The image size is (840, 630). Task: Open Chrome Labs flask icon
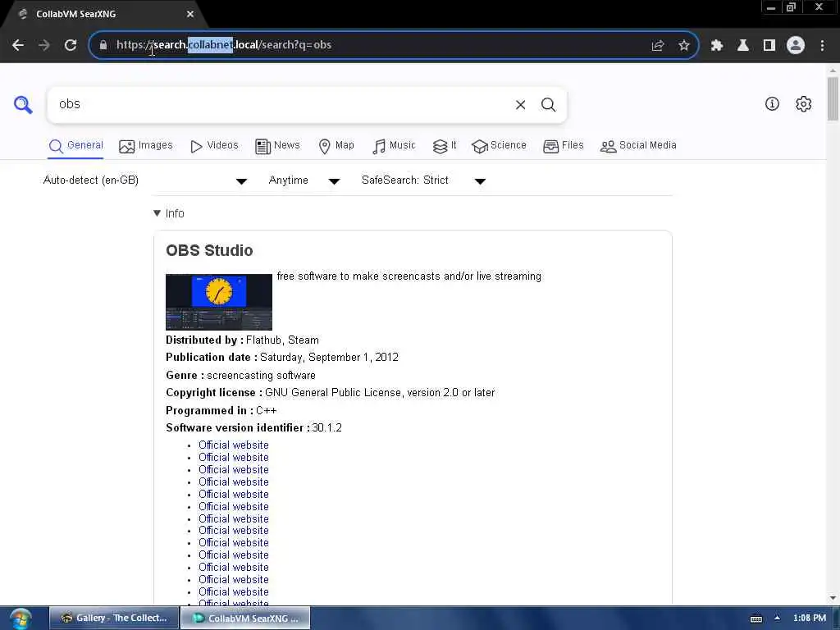(x=743, y=45)
